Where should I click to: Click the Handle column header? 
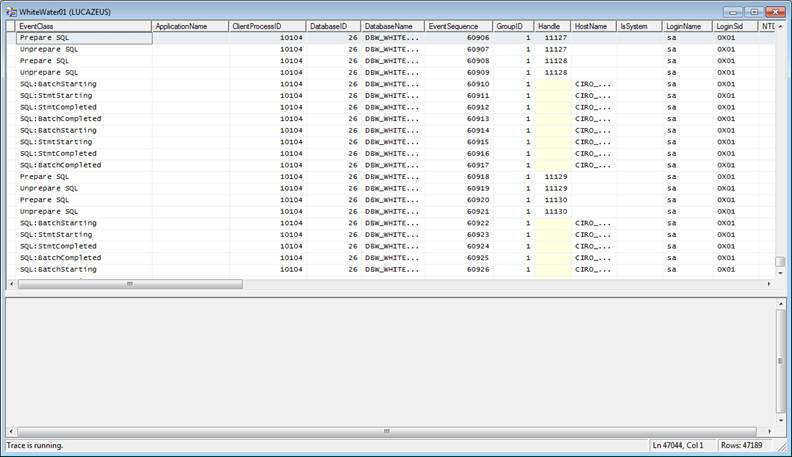(x=553, y=26)
